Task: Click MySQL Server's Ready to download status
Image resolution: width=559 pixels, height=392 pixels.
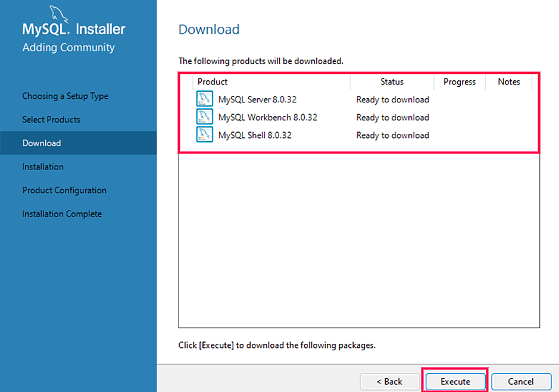Action: coord(392,99)
